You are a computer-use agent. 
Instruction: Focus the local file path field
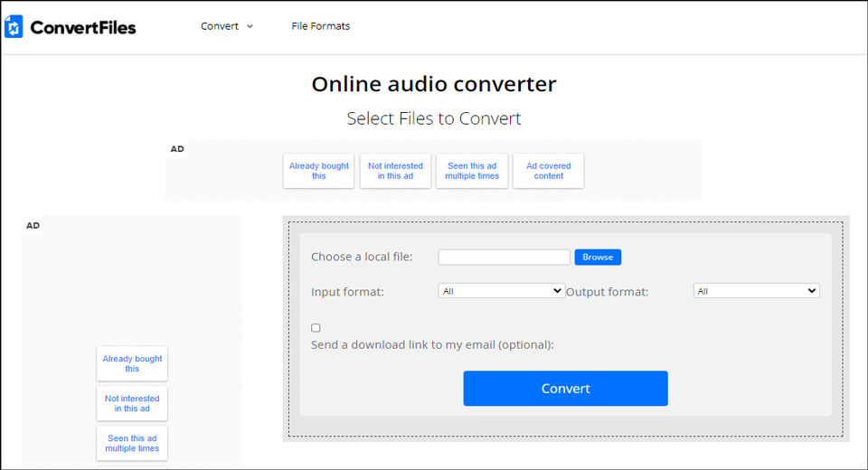pos(504,257)
